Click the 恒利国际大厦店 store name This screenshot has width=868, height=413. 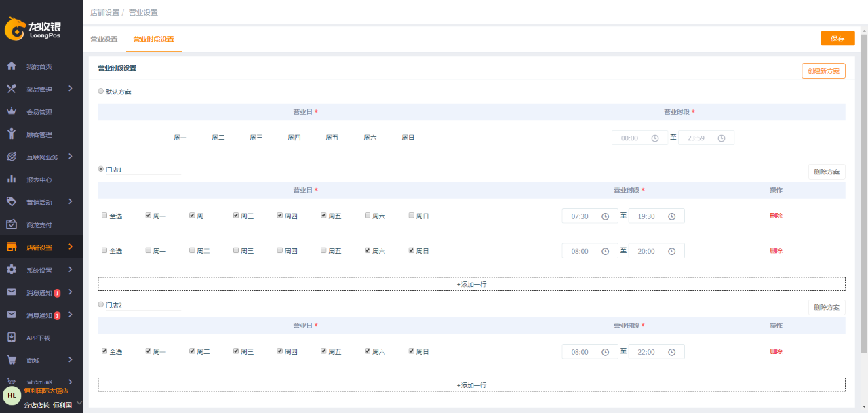(46, 391)
